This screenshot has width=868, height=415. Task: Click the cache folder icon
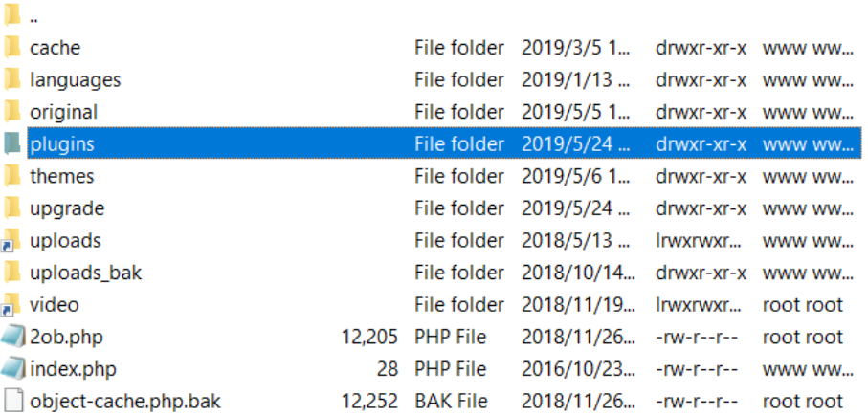tap(11, 47)
